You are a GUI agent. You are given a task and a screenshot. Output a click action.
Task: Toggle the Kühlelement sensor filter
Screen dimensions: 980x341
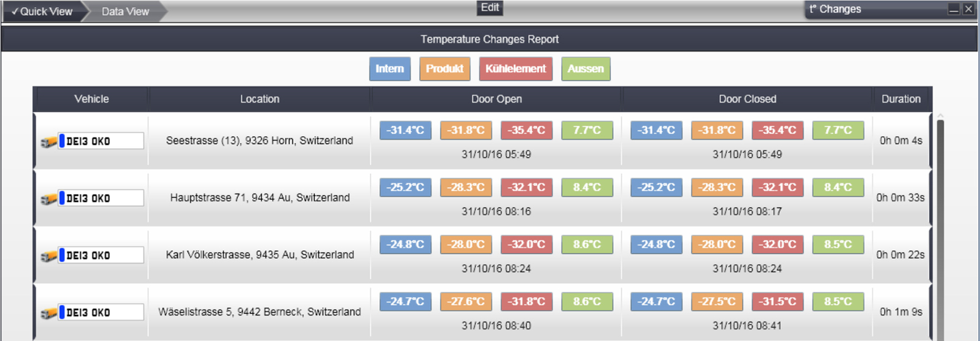click(516, 69)
